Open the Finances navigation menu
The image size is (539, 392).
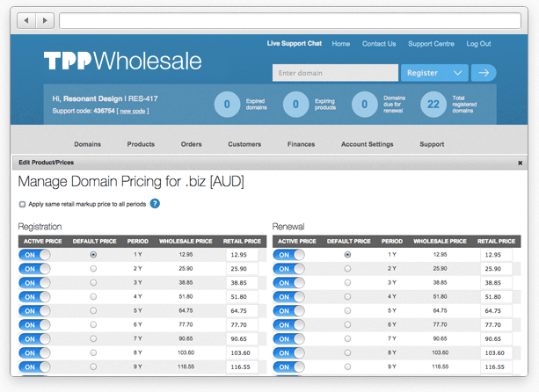(x=301, y=144)
